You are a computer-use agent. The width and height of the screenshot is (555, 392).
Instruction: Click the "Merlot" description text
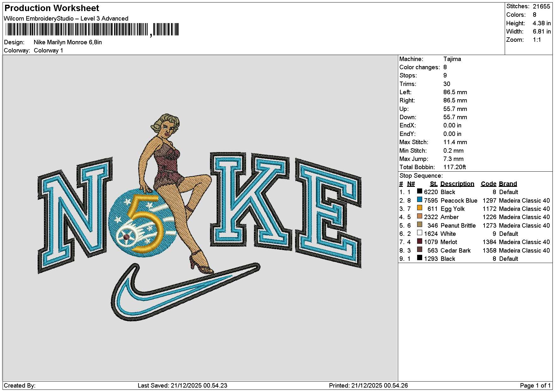(x=449, y=242)
